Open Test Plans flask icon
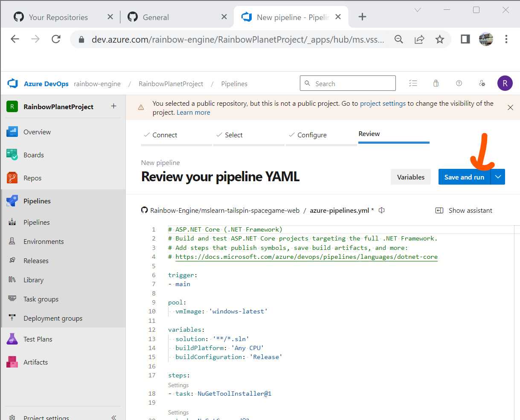The image size is (520, 420). [x=12, y=339]
